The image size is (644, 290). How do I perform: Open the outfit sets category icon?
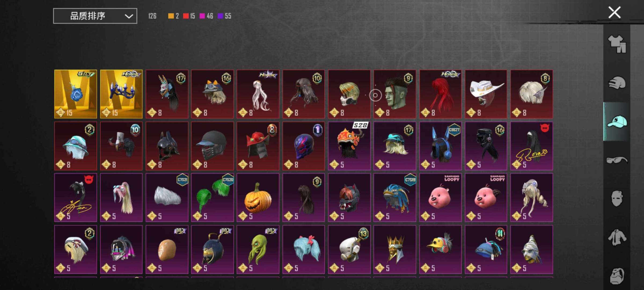tap(617, 44)
